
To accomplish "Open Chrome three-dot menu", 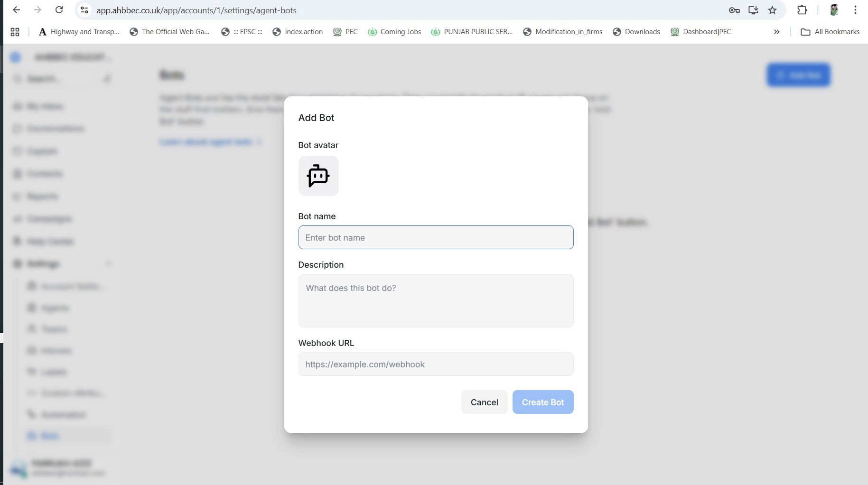I will coord(855,10).
